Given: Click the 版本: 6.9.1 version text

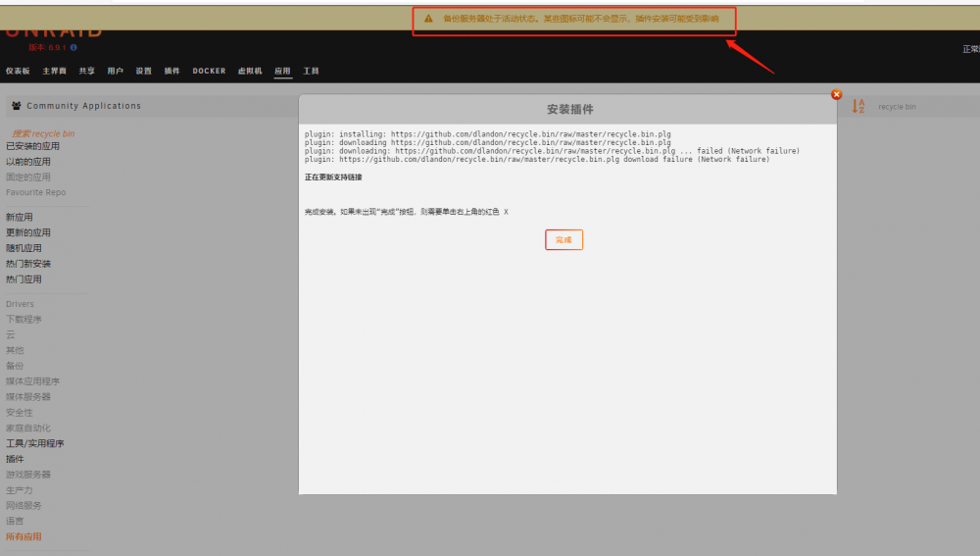Looking at the screenshot, I should [x=47, y=47].
